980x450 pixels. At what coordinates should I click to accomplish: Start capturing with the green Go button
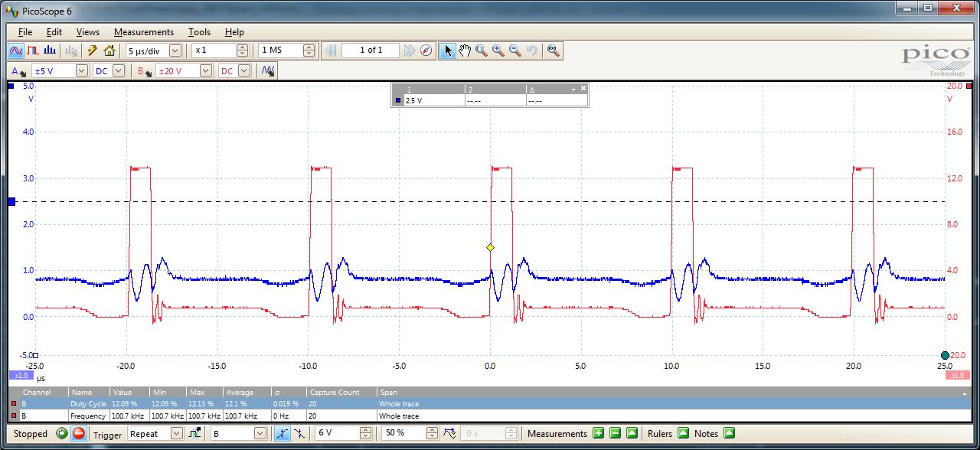point(61,433)
